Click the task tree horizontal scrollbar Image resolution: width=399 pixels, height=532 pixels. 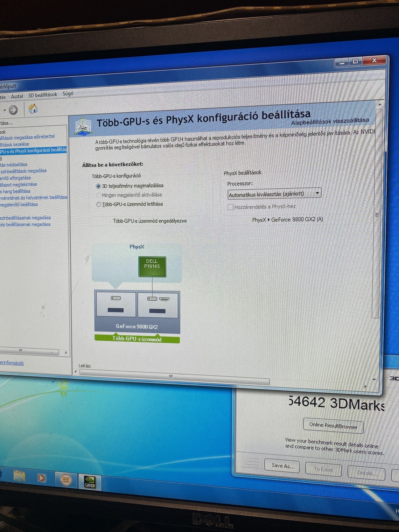[29, 351]
